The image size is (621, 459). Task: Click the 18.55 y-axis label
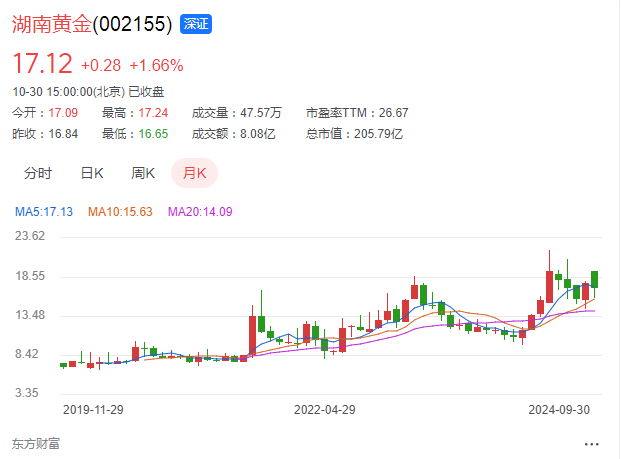pos(30,276)
